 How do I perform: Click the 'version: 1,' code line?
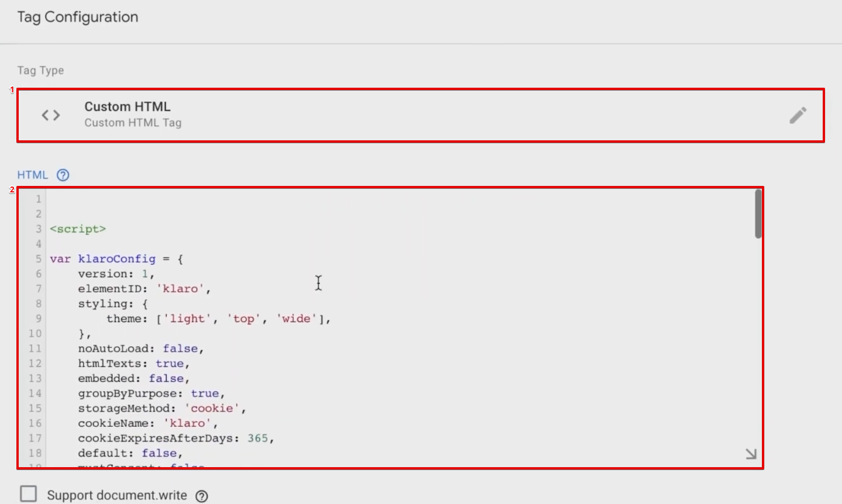click(x=116, y=274)
